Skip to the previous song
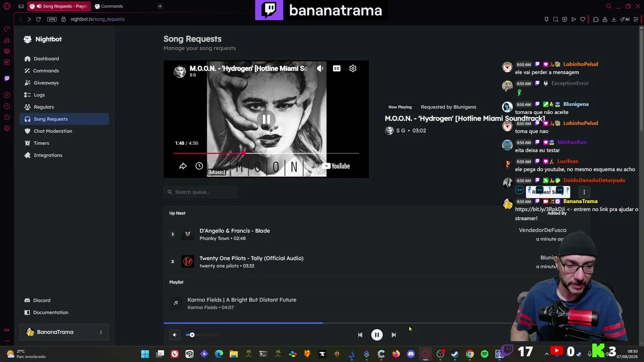 [x=360, y=335]
